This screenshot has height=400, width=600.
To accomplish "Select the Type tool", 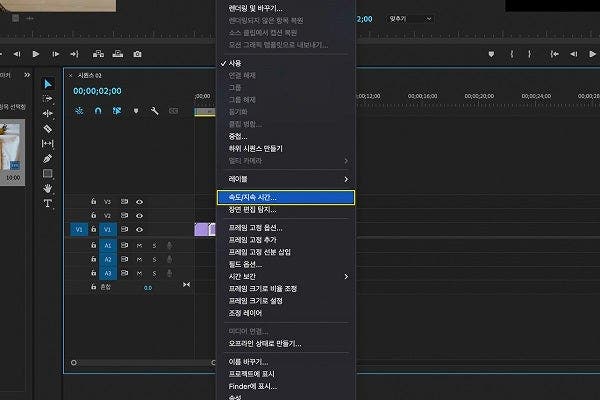I will tap(48, 203).
